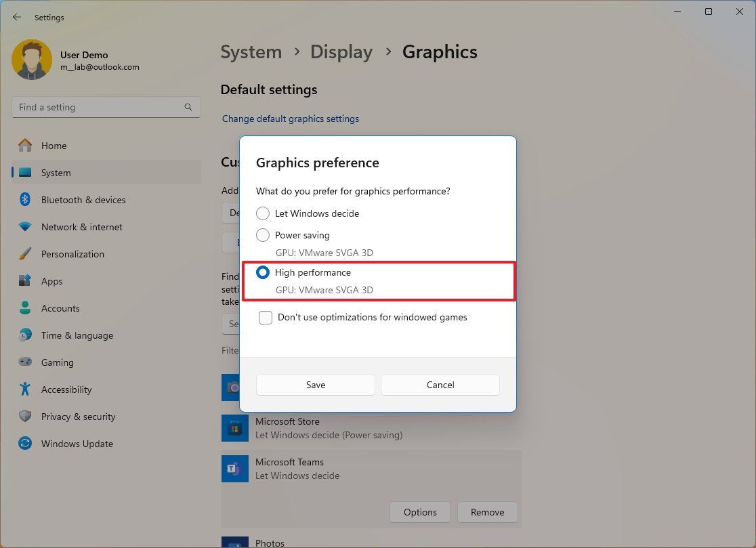Navigate to System via the breadcrumb
This screenshot has width=756, height=548.
coord(251,51)
